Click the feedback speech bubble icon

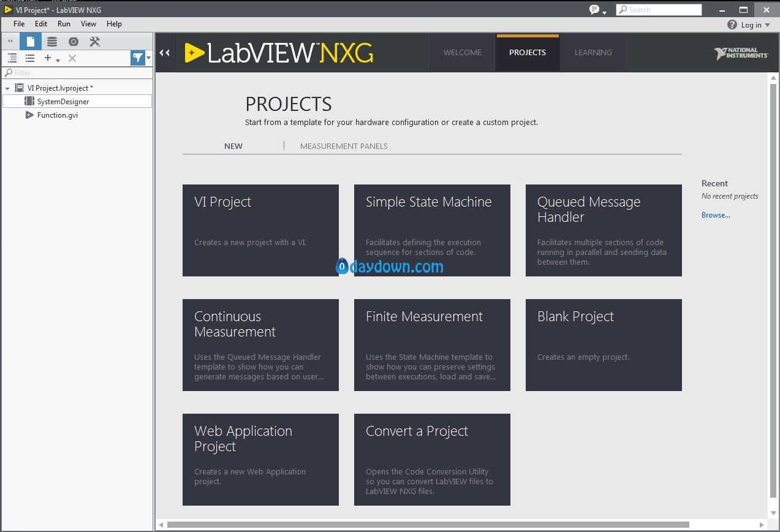pyautogui.click(x=594, y=9)
